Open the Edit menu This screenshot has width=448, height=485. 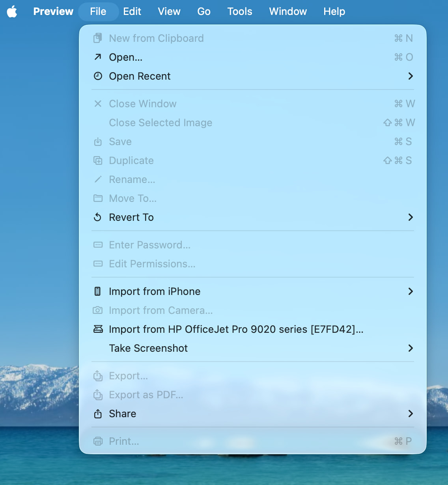point(132,11)
